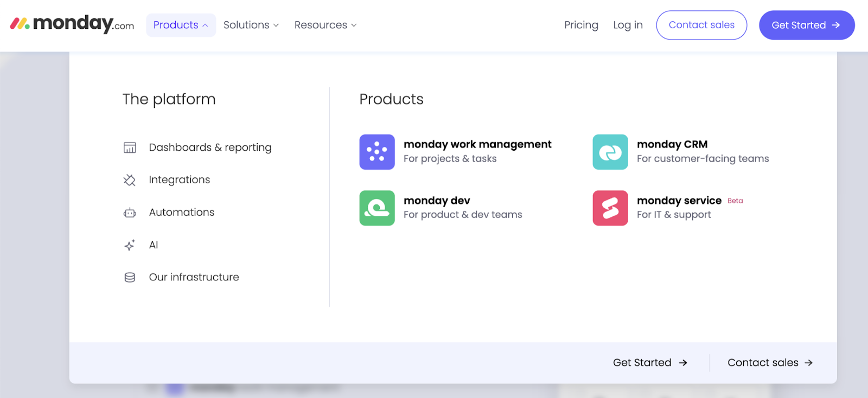Open the monday service title link
Screen dimensions: 868x398
coord(679,201)
